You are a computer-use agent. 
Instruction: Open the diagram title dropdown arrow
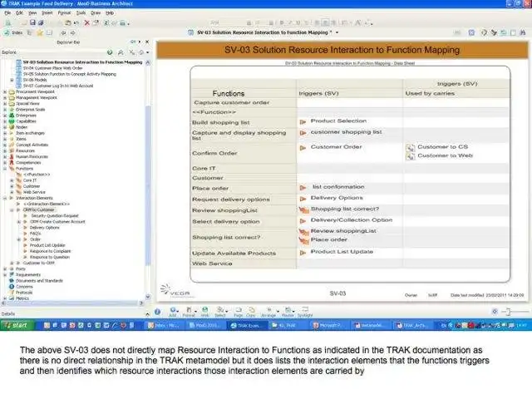click(337, 32)
